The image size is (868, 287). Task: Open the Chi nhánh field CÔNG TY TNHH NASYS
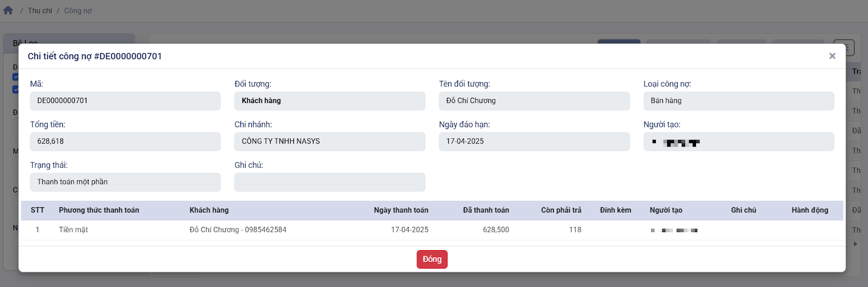[x=330, y=142]
